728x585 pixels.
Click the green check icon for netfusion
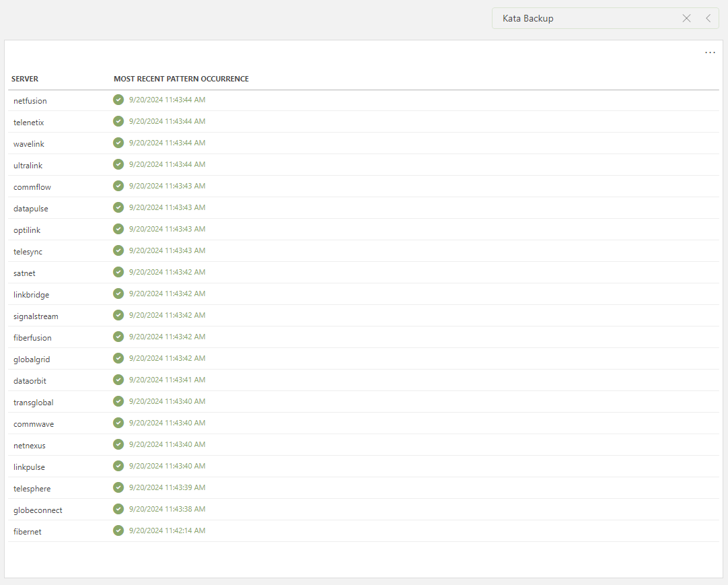click(x=118, y=100)
